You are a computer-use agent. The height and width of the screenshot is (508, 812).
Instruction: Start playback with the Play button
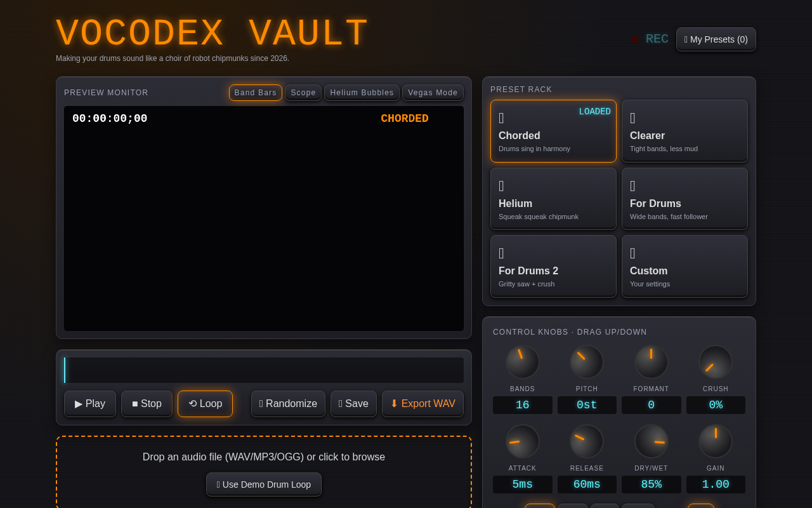coord(90,404)
